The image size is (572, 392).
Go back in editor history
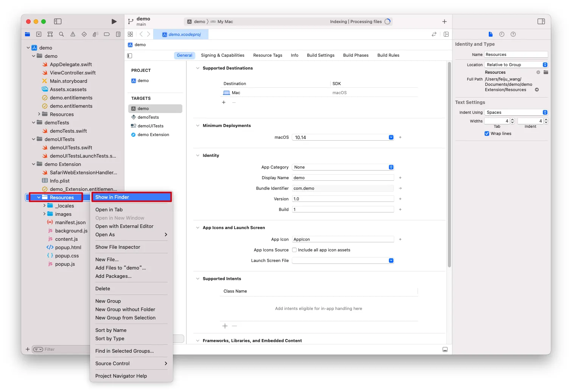tap(141, 34)
